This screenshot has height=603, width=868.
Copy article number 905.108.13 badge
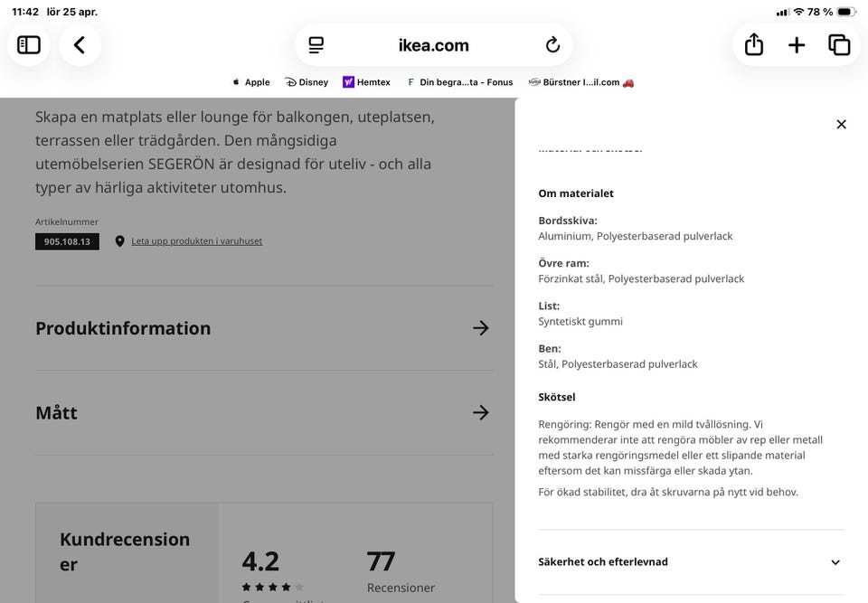pyautogui.click(x=67, y=241)
